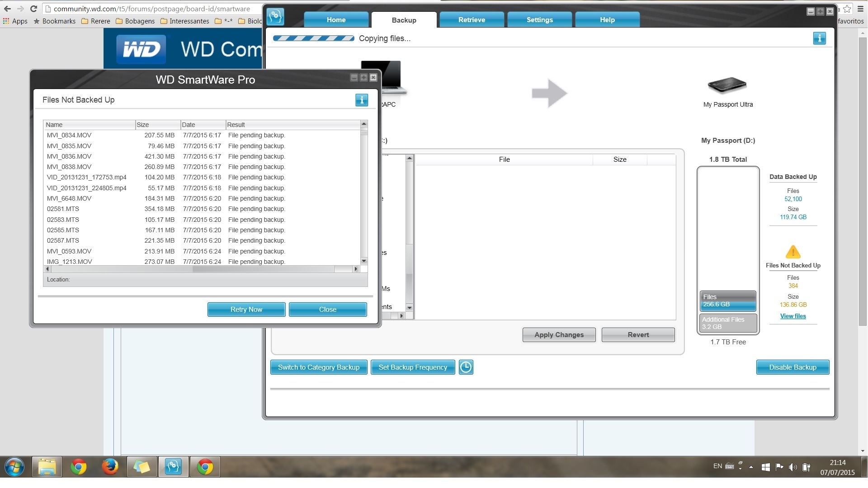Show hidden tray icons arrow
Image resolution: width=868 pixels, height=488 pixels.
point(751,467)
